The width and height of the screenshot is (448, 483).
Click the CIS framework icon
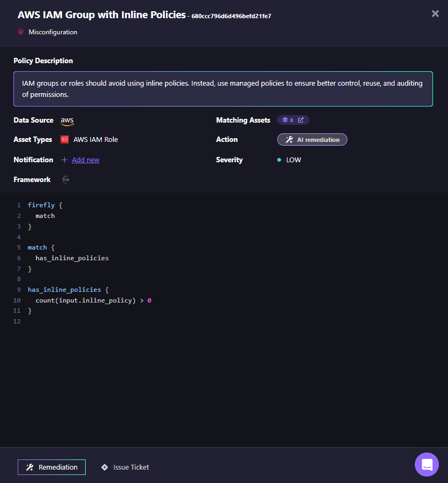point(66,179)
